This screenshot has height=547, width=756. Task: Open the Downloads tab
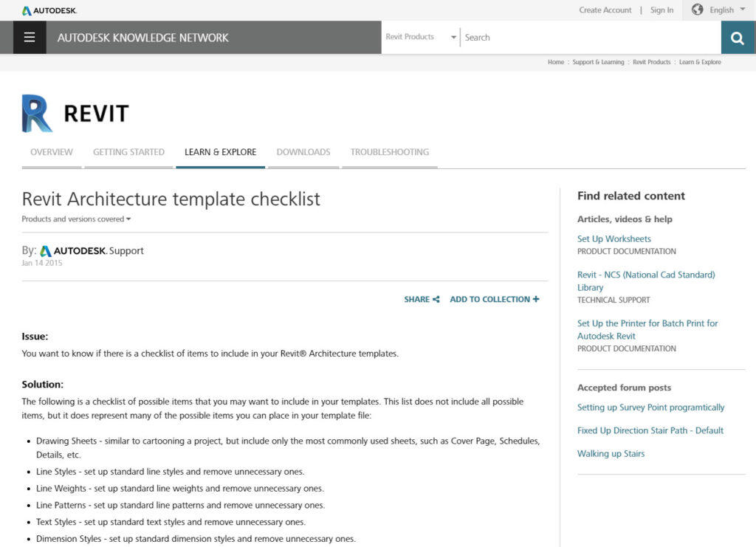point(303,152)
